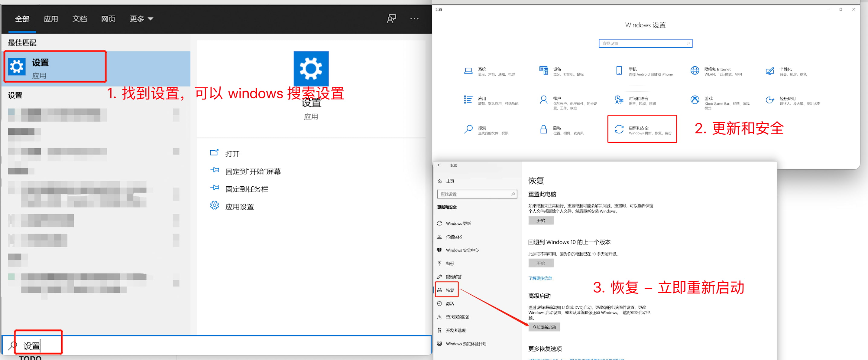Click 最佳匹配 header label
Image resolution: width=868 pixels, height=360 pixels.
(22, 43)
